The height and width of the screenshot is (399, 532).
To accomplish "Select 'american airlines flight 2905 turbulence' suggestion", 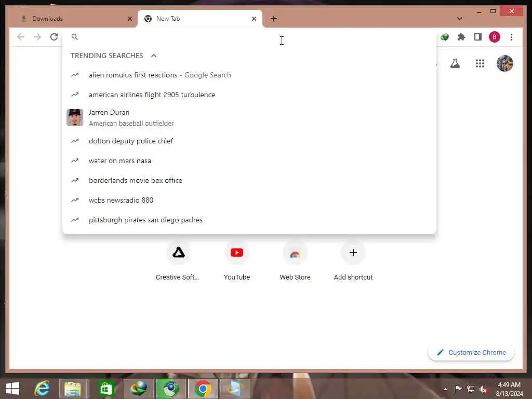I will 249,95.
